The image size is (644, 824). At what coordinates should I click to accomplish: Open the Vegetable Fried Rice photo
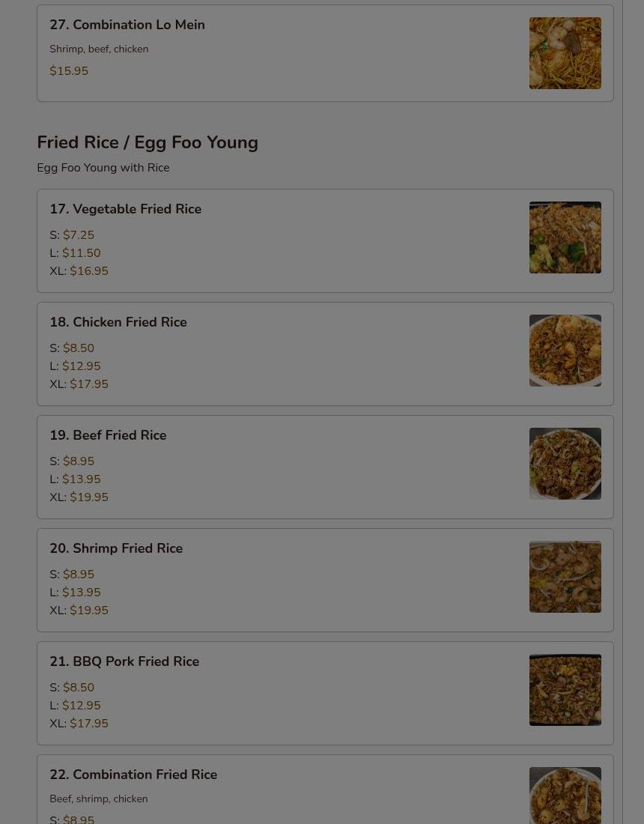[x=565, y=237]
